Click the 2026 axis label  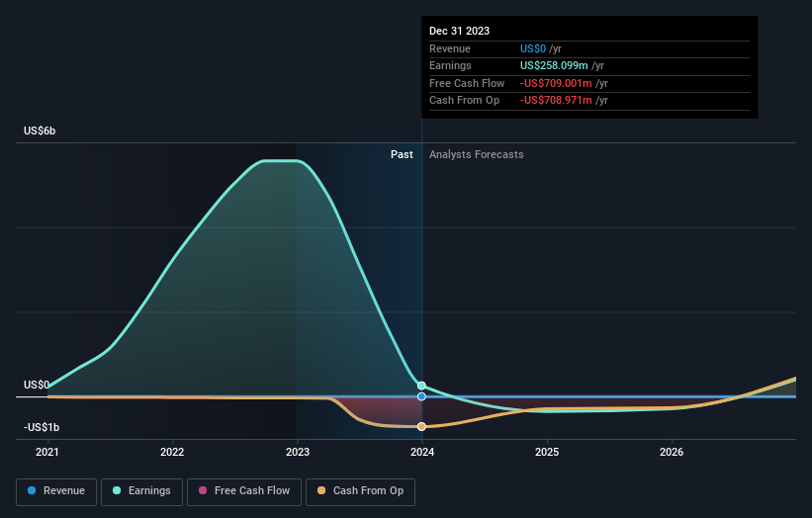(x=672, y=453)
